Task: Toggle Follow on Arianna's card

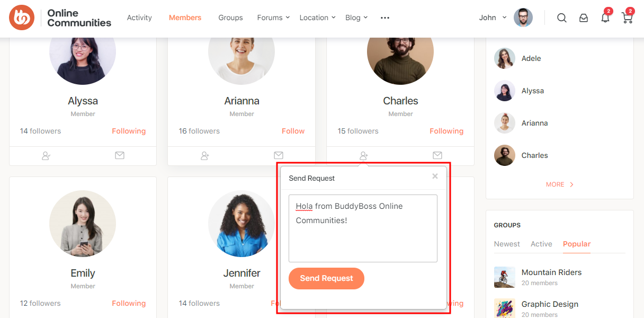Action: (293, 131)
